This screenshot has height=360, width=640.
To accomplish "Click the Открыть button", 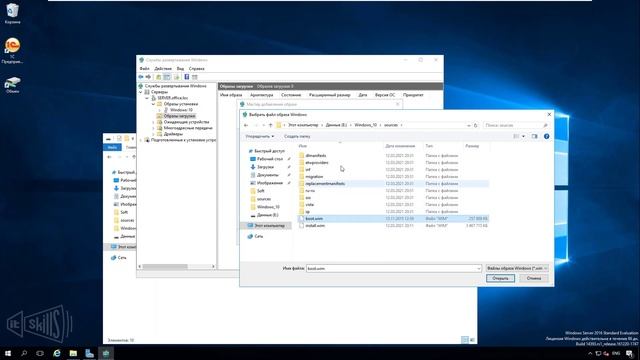I will click(x=500, y=278).
